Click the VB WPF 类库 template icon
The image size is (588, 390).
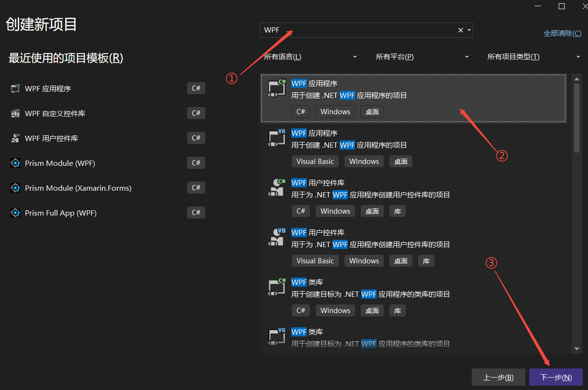(x=277, y=336)
